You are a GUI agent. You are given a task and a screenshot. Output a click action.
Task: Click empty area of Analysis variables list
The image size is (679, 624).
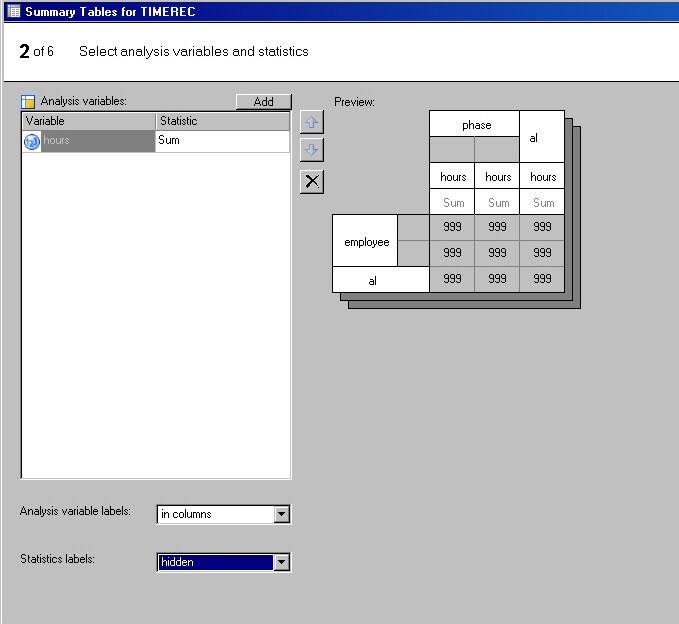(155, 320)
